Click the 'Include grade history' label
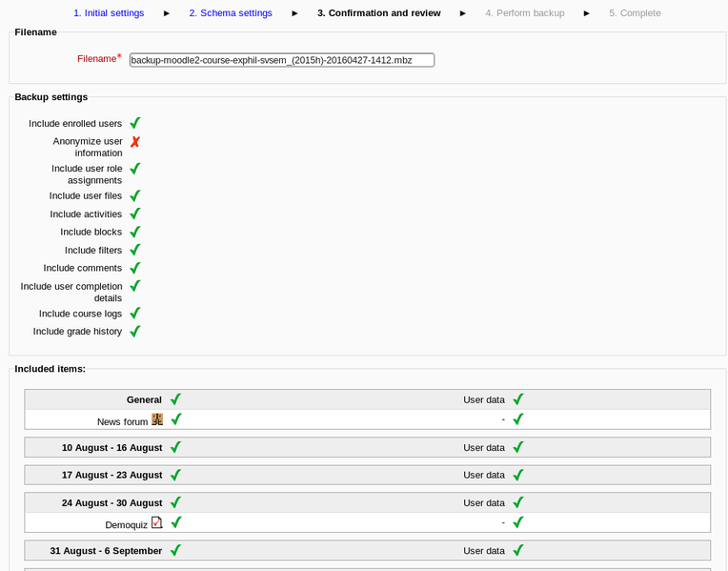Viewport: 728px width, 571px height. point(77,332)
